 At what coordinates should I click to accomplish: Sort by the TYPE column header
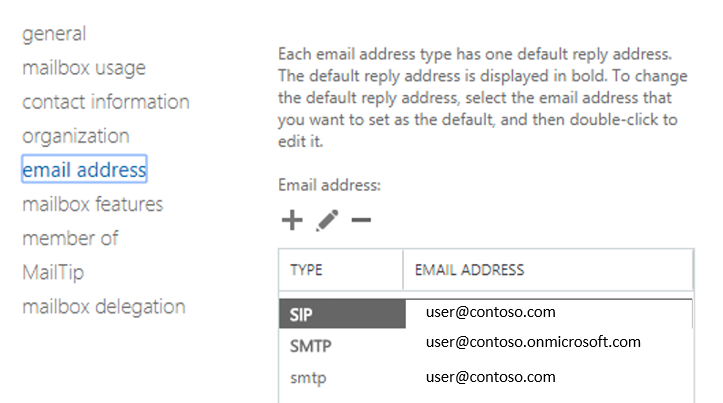(x=307, y=270)
